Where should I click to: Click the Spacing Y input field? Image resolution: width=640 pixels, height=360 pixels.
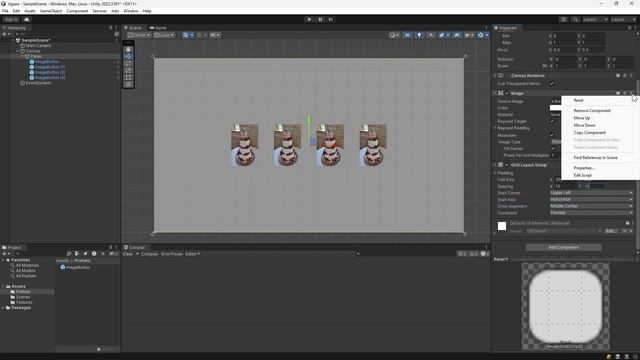coord(594,186)
